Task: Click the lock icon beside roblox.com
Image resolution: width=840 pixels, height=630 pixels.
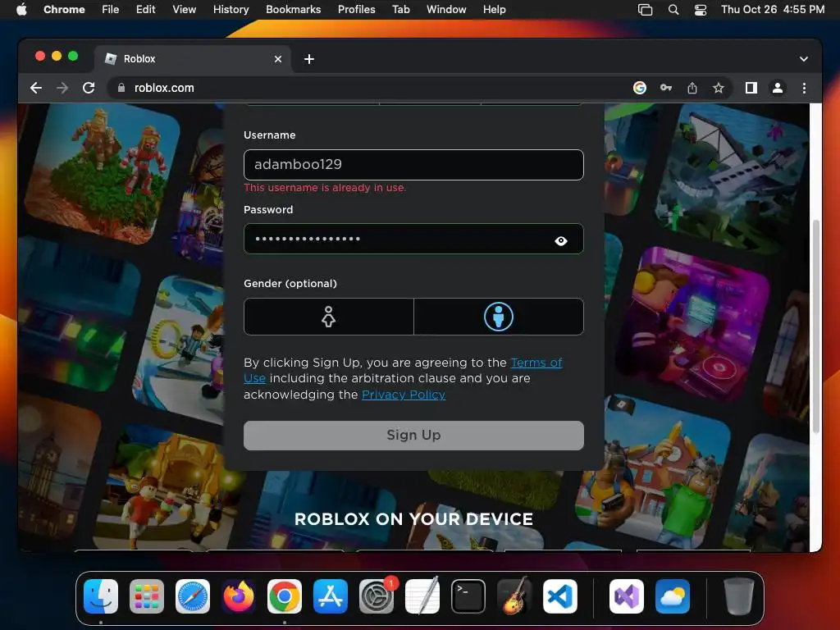Action: coord(121,88)
